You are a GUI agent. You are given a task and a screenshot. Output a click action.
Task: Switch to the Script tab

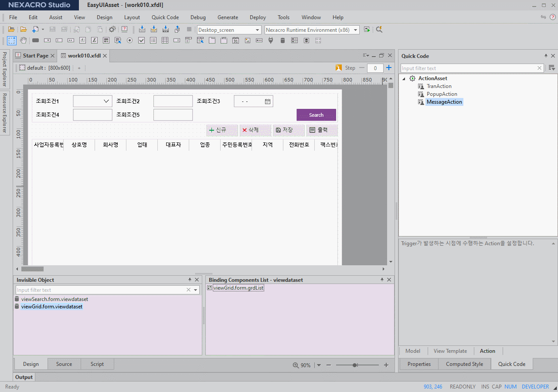pos(97,364)
